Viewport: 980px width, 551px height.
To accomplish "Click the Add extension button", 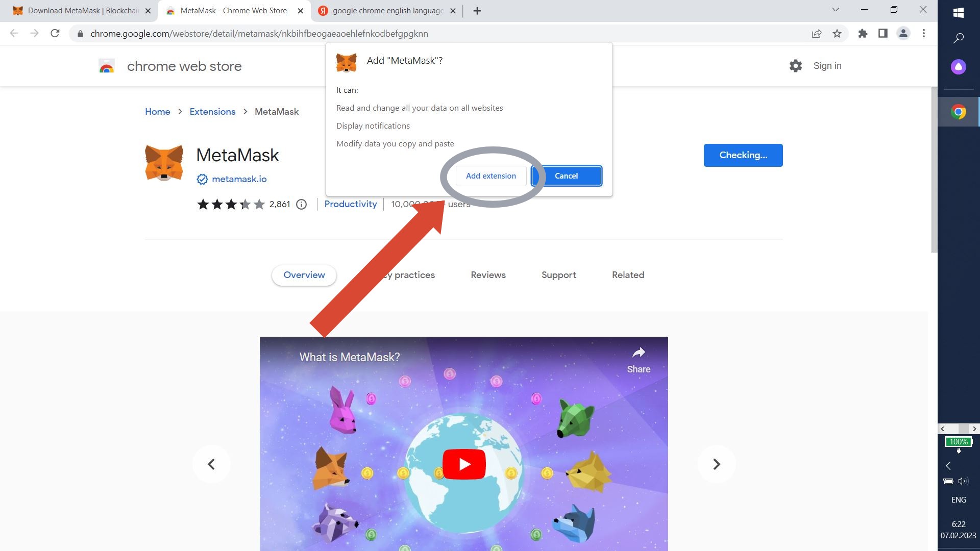I will [x=491, y=176].
